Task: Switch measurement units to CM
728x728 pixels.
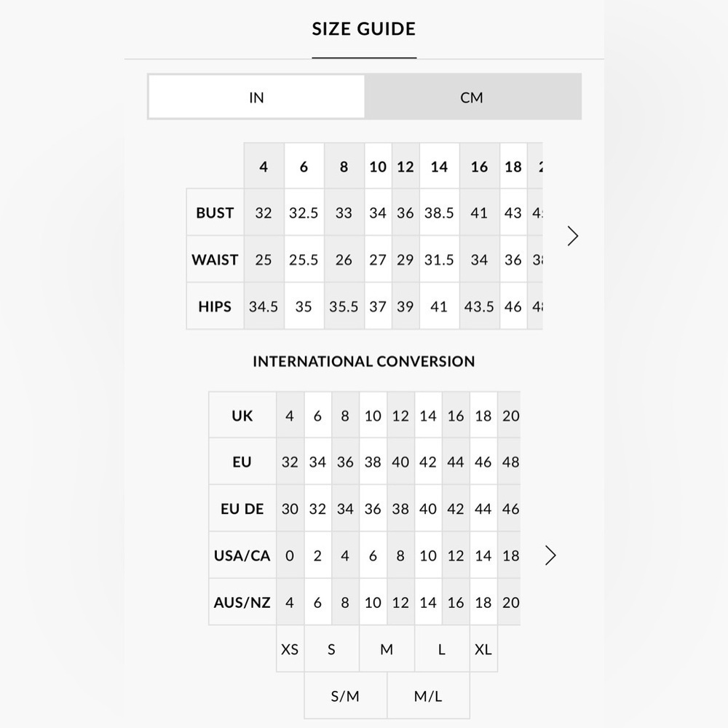Action: pos(472,97)
